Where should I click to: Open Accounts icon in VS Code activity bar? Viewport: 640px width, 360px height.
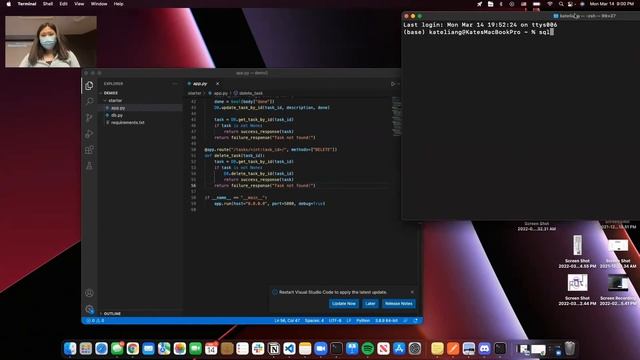pos(89,293)
